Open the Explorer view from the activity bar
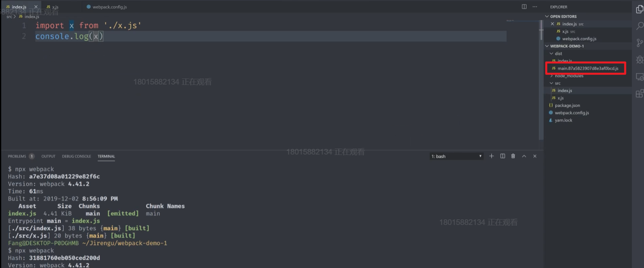 (639, 9)
